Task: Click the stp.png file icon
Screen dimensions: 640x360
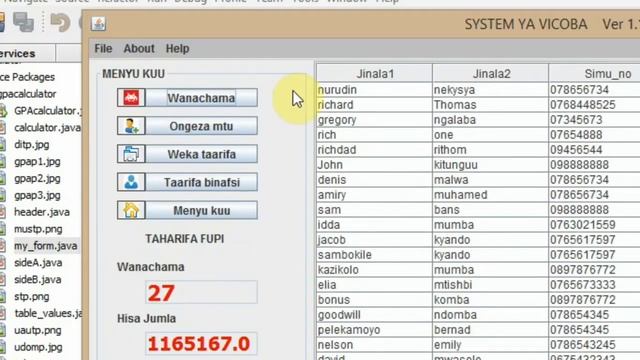Action: click(2, 297)
